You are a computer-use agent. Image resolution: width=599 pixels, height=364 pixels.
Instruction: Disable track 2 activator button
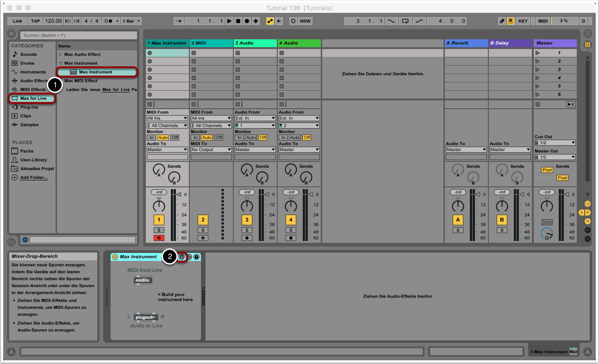click(203, 220)
